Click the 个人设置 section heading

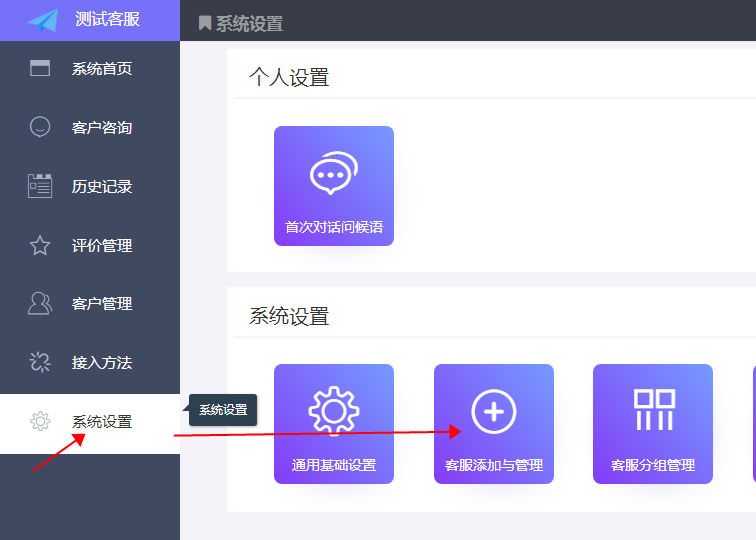coord(289,77)
